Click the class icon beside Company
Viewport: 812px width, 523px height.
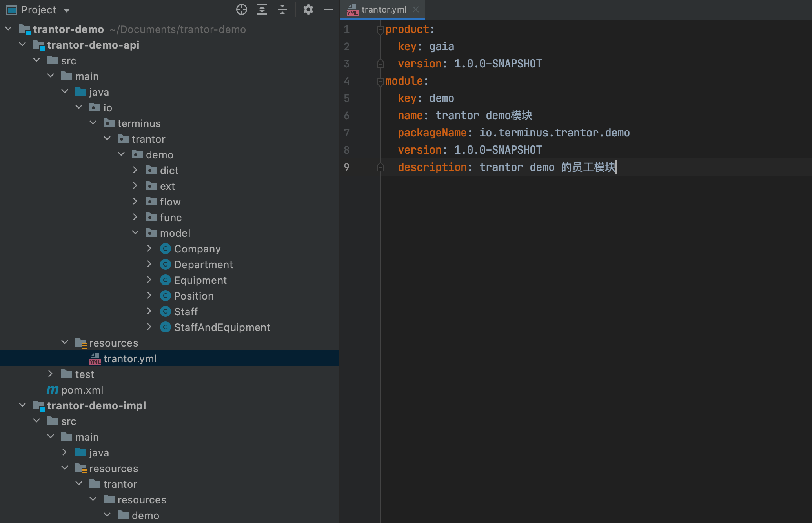coord(166,249)
